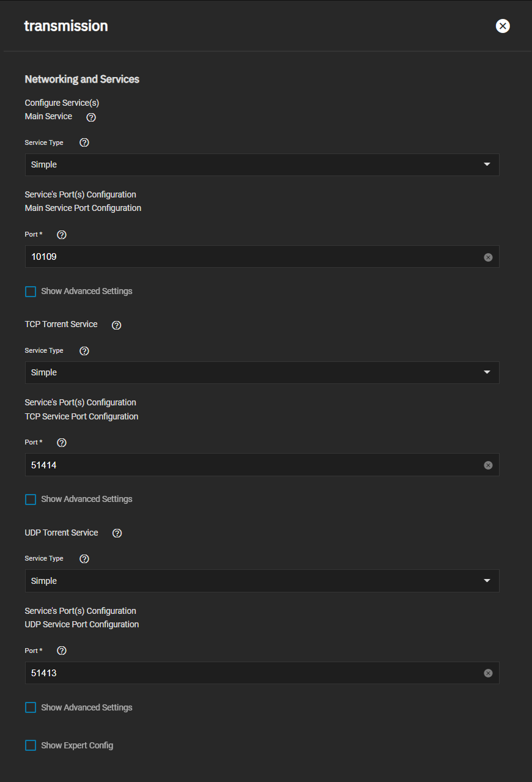
Task: Show help for UDP Service Port
Action: [x=61, y=651]
